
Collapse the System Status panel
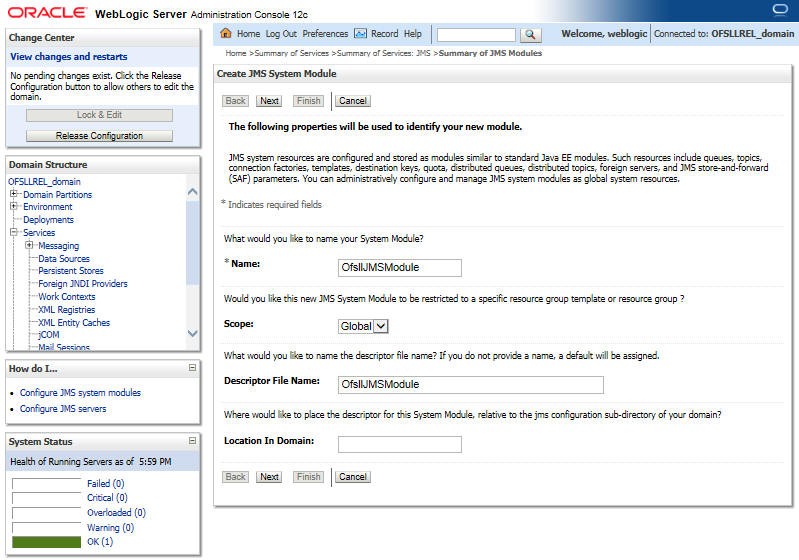click(192, 440)
